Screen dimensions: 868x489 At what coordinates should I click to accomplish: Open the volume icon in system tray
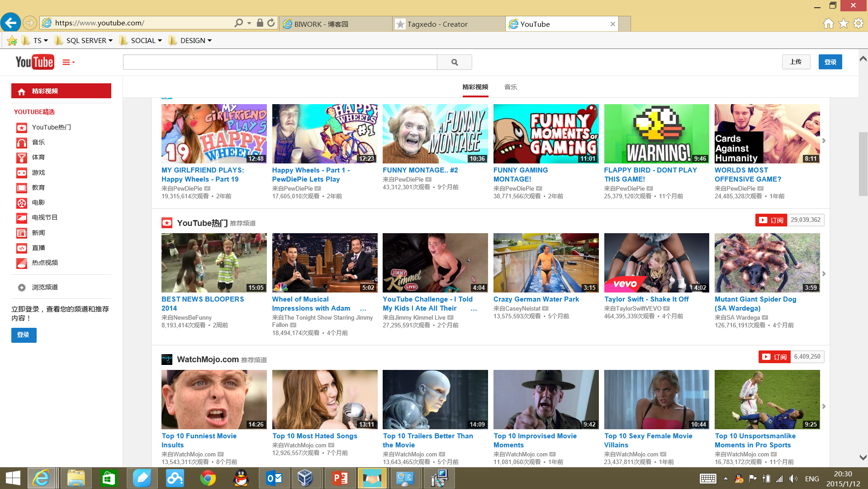[793, 479]
